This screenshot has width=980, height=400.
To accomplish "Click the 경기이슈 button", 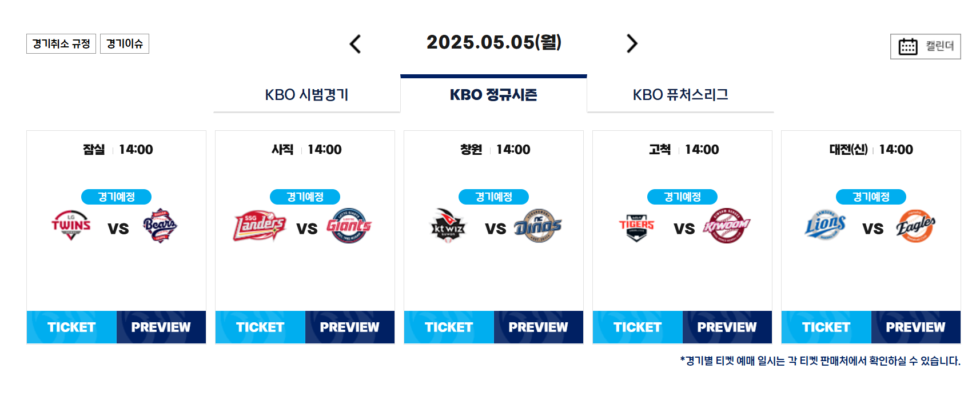I will [x=125, y=43].
